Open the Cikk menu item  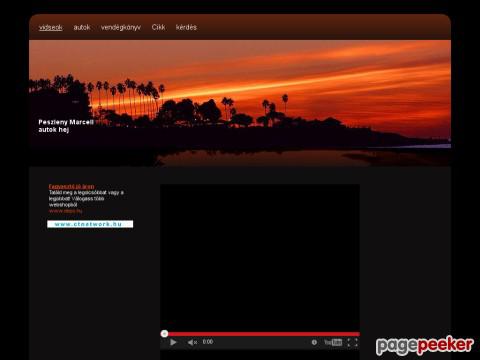tap(158, 27)
